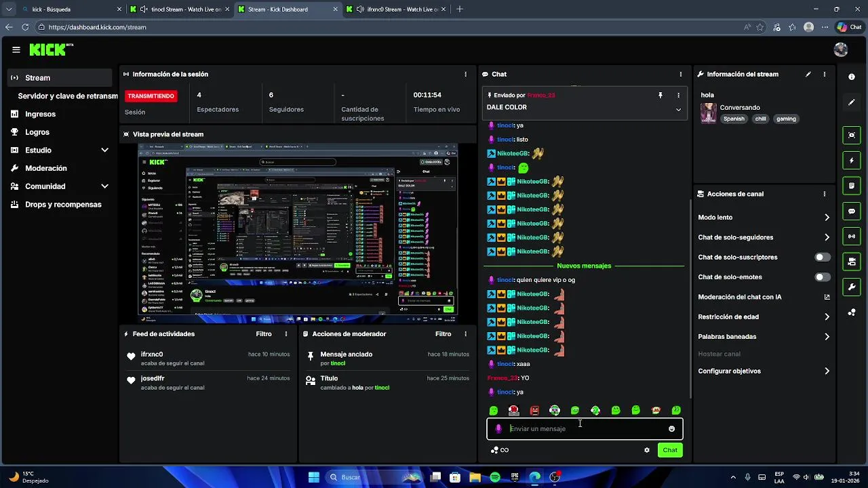Click the Enviar un mensaje input field
This screenshot has height=488, width=868.
(x=585, y=428)
